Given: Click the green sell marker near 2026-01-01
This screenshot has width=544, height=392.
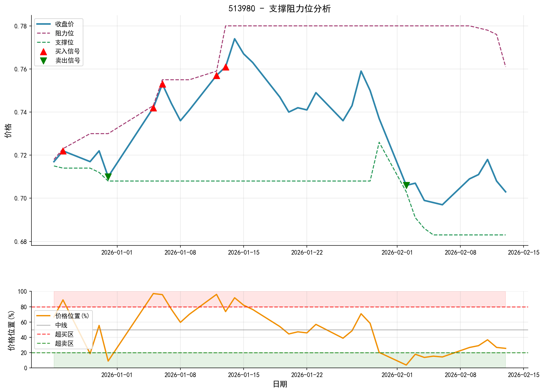Looking at the screenshot, I should (x=108, y=176).
